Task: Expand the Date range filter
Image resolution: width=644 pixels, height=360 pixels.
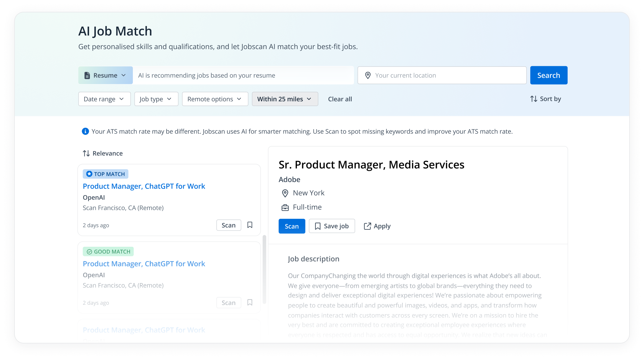Action: [x=104, y=99]
